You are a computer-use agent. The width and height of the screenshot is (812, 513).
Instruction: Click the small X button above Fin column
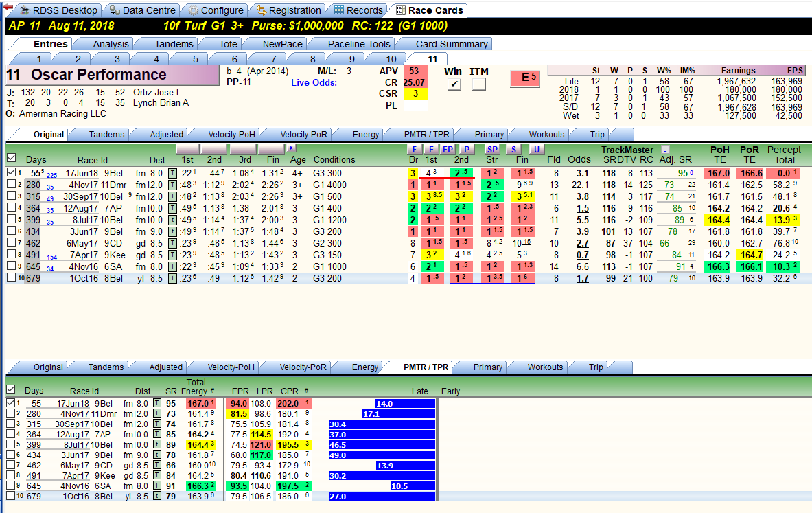pos(292,148)
